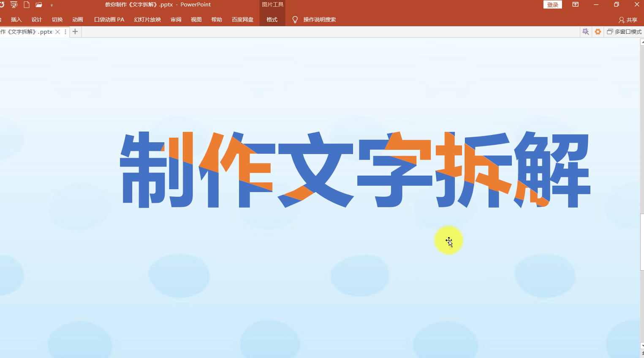Open the 口袋动画 PA tab
Image resolution: width=644 pixels, height=358 pixels.
pyautogui.click(x=109, y=20)
